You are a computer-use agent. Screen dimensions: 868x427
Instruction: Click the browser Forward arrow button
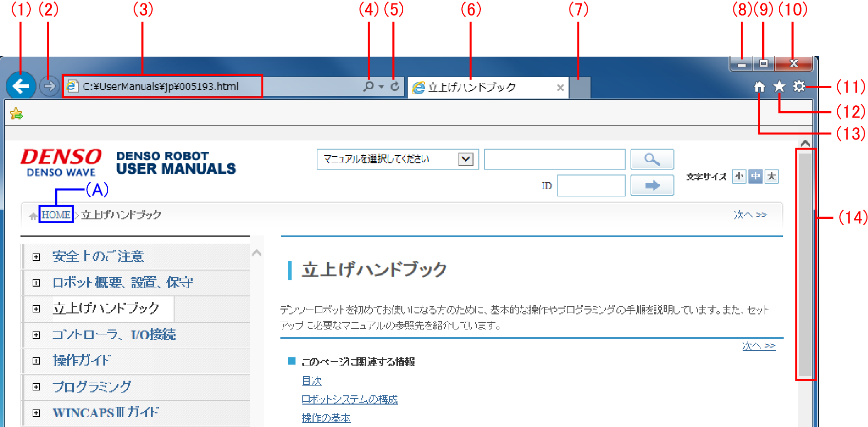pyautogui.click(x=49, y=87)
